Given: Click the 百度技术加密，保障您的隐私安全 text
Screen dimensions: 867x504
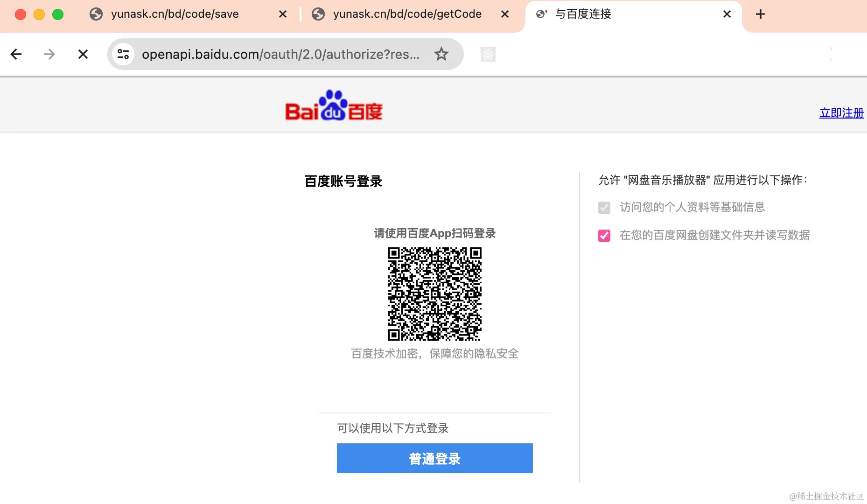Looking at the screenshot, I should pyautogui.click(x=434, y=353).
